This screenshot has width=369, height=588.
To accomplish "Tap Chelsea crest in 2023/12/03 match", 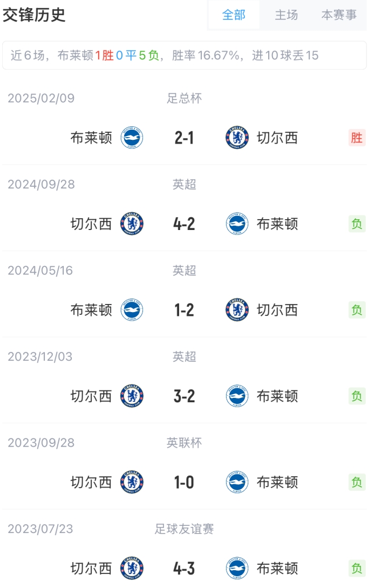I will pyautogui.click(x=132, y=396).
